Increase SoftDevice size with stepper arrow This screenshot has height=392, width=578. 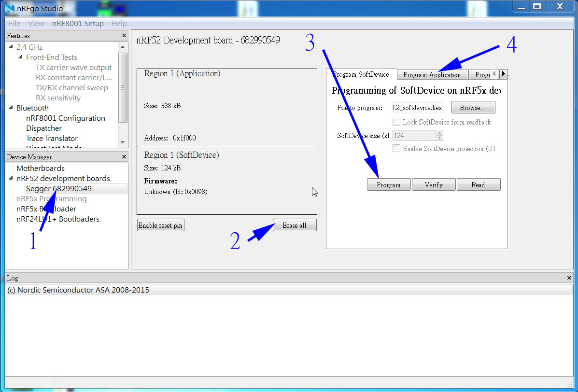[439, 134]
